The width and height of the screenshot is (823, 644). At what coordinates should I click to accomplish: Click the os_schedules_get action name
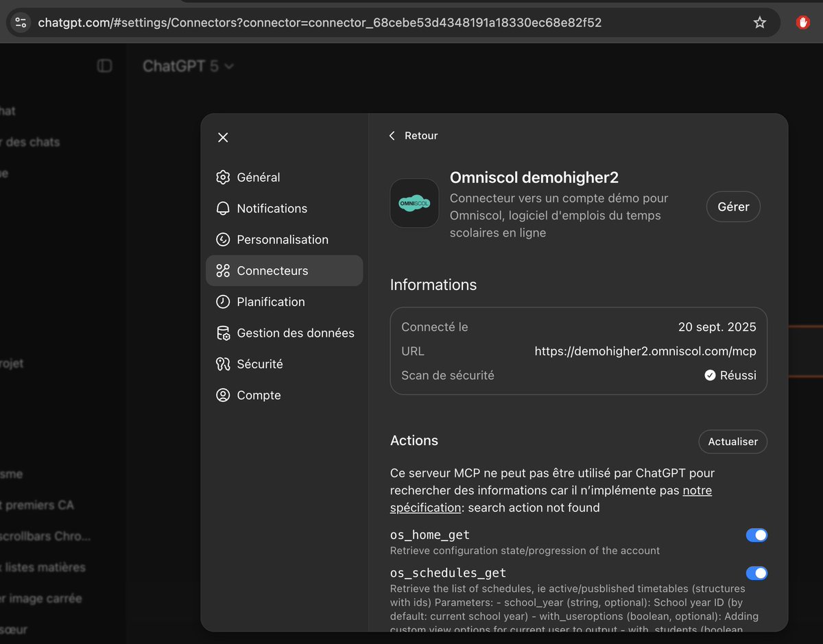449,573
